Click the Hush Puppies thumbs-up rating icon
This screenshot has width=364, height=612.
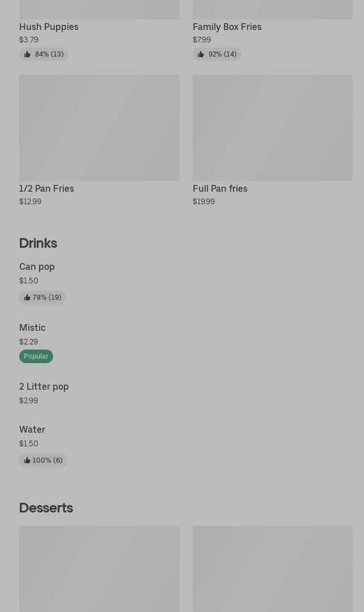(x=27, y=54)
